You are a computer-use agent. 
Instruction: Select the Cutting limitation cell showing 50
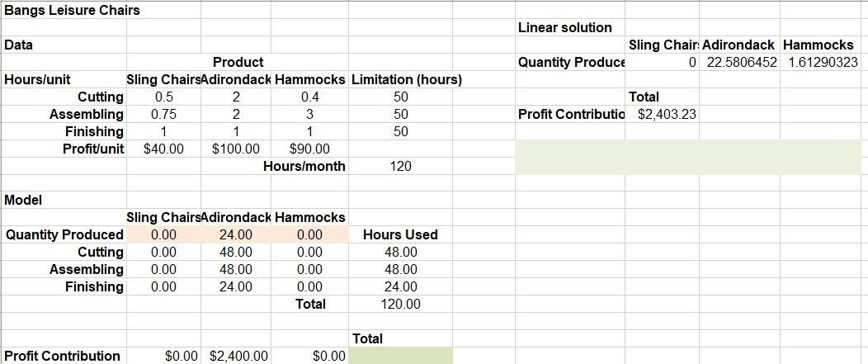click(x=400, y=97)
